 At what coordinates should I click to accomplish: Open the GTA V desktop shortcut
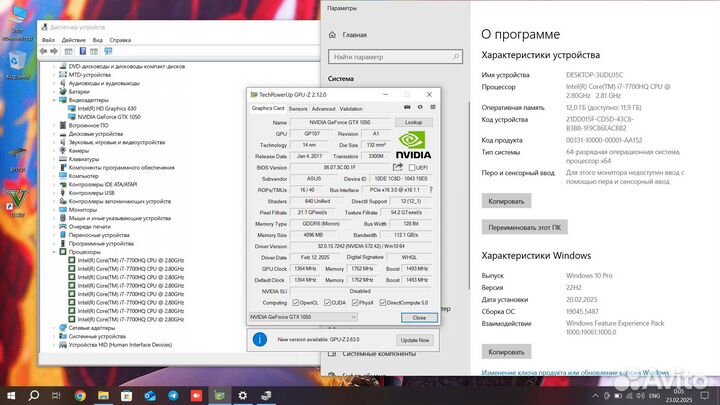coord(17,202)
